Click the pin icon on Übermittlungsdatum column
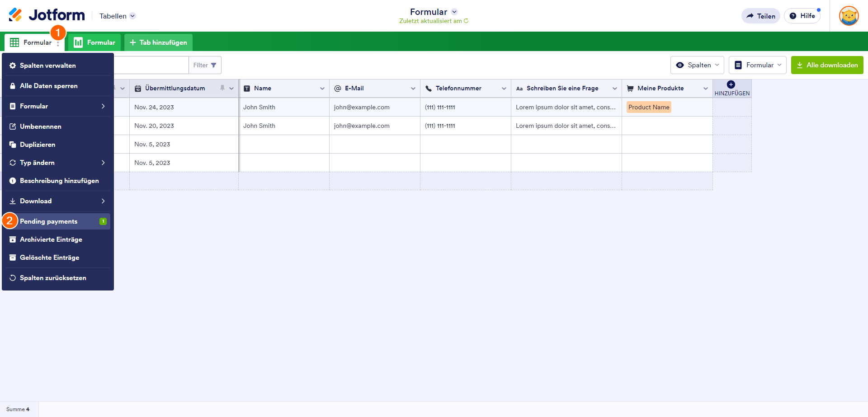 coord(222,88)
